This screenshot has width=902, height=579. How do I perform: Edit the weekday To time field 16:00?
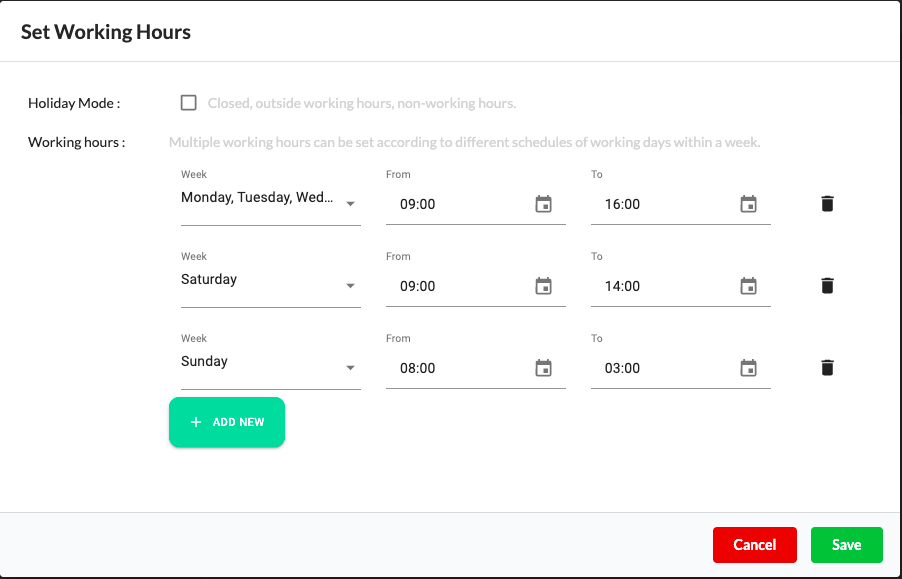pyautogui.click(x=665, y=204)
